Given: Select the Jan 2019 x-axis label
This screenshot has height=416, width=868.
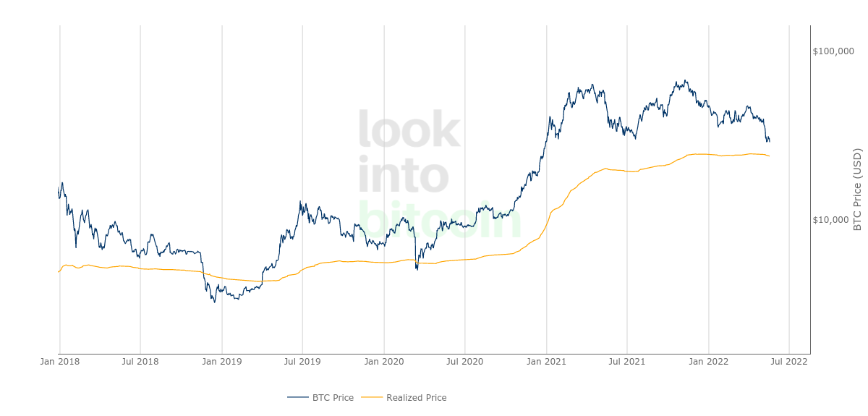Looking at the screenshot, I should pos(221,361).
